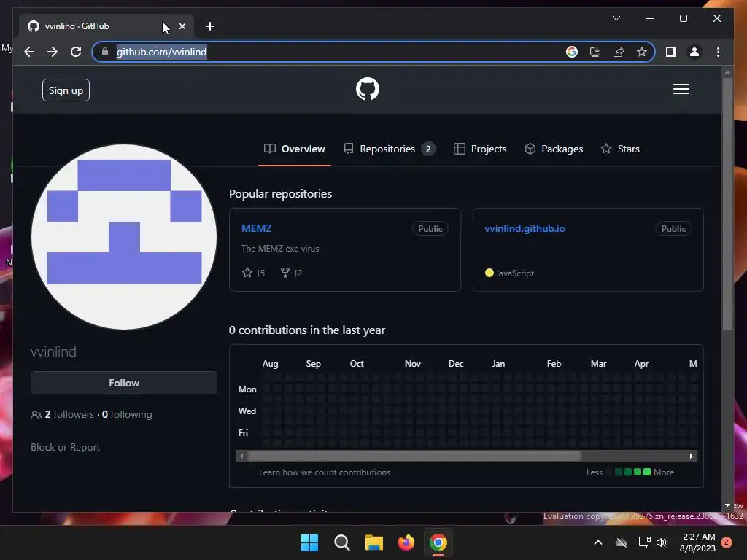Open the Projects tab
Screen dimensions: 747x560
[x=480, y=149]
